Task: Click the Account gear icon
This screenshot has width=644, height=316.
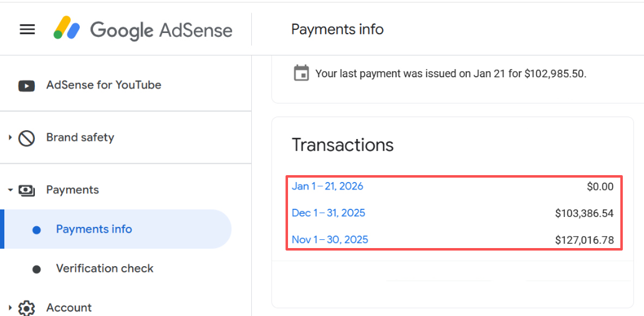Action: (26, 308)
